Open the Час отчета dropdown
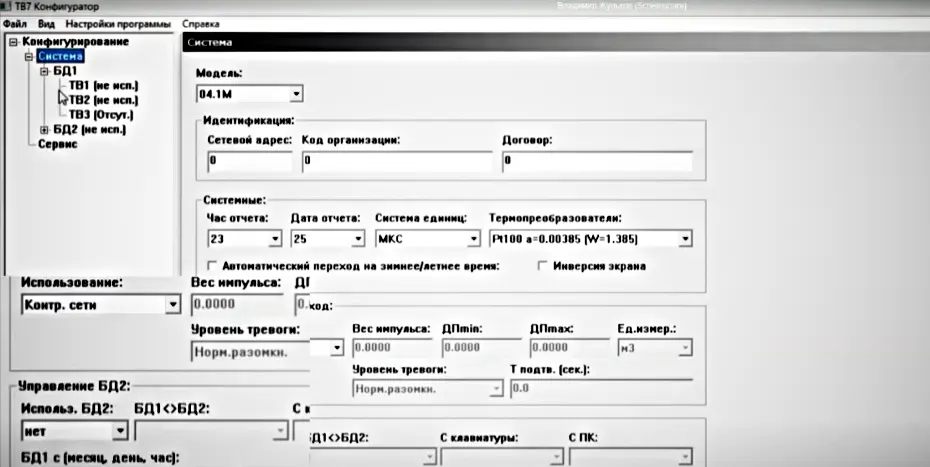This screenshot has height=467, width=930. click(x=244, y=239)
